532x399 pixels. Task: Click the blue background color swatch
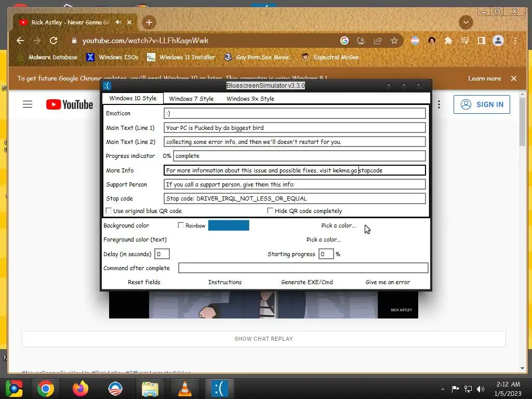click(229, 225)
